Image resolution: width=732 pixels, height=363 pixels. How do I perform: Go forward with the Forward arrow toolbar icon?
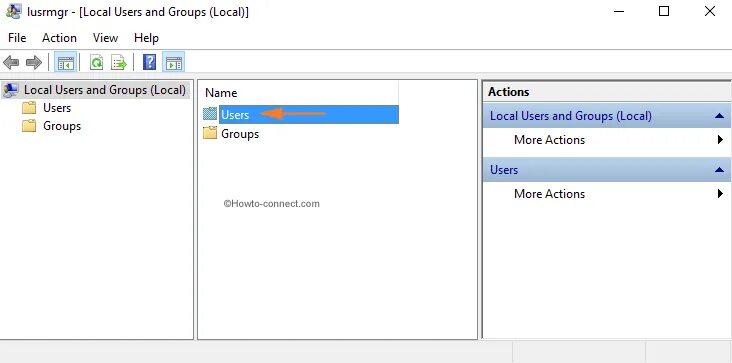34,62
